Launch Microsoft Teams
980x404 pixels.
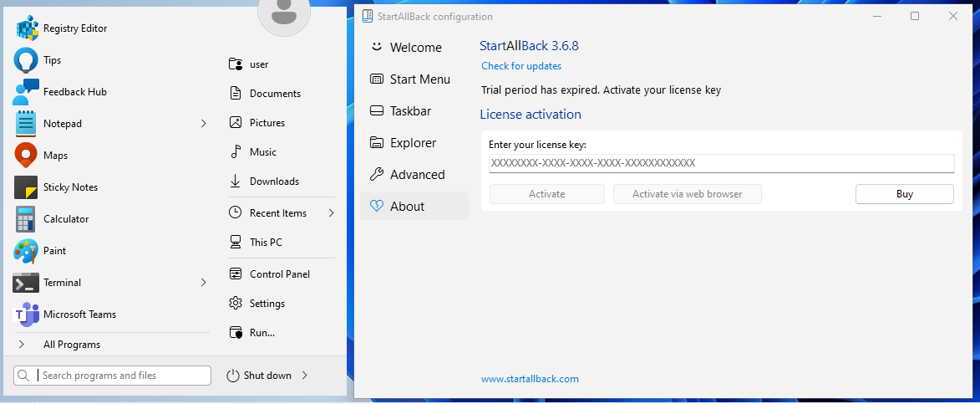pyautogui.click(x=79, y=315)
